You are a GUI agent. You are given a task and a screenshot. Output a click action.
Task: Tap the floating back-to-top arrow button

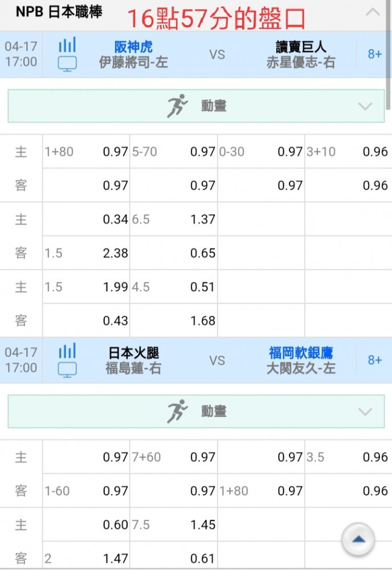(x=358, y=539)
